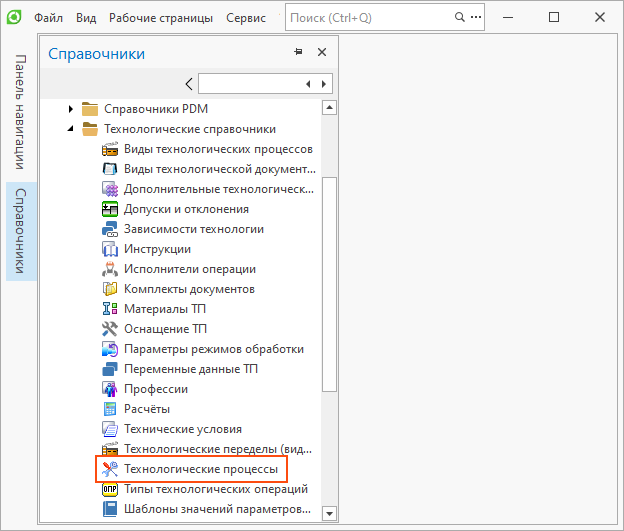Pin the Справочники panel
The height and width of the screenshot is (531, 624).
click(x=298, y=52)
